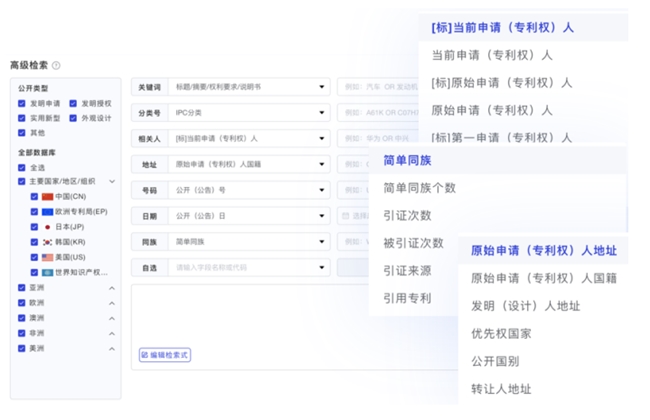
Task: Expand the 亚洲 region group
Action: [x=111, y=288]
